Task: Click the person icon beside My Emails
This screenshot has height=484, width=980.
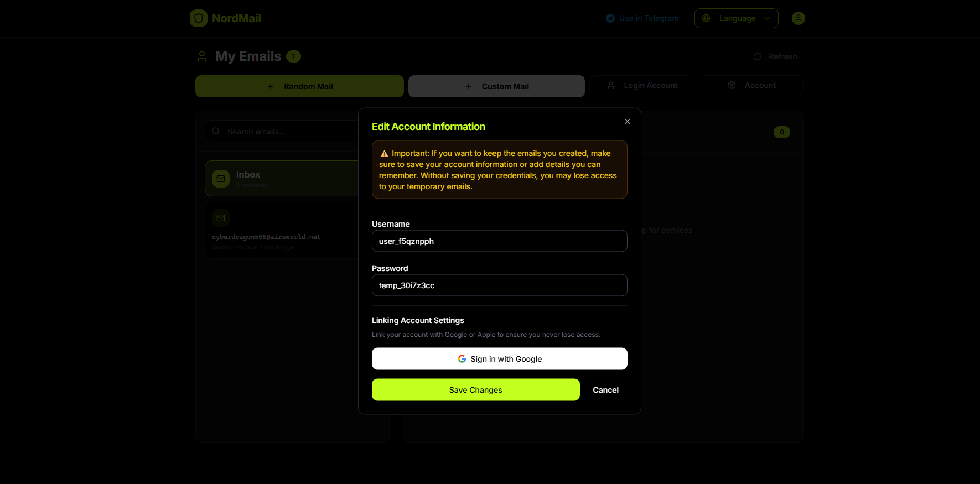Action: [202, 56]
